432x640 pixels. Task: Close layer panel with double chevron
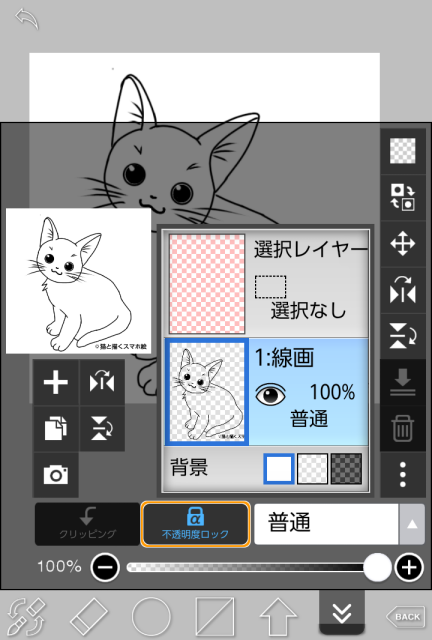point(342,613)
